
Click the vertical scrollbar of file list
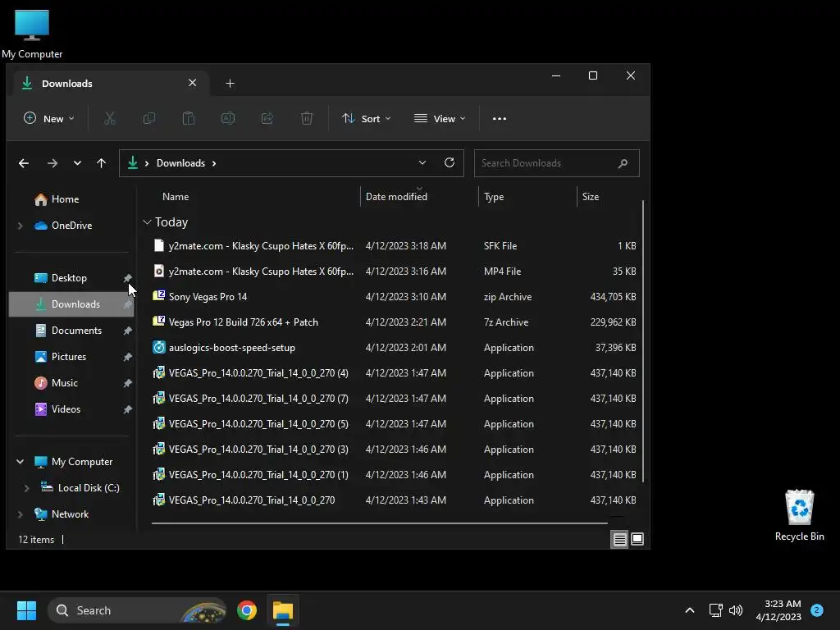pos(643,340)
